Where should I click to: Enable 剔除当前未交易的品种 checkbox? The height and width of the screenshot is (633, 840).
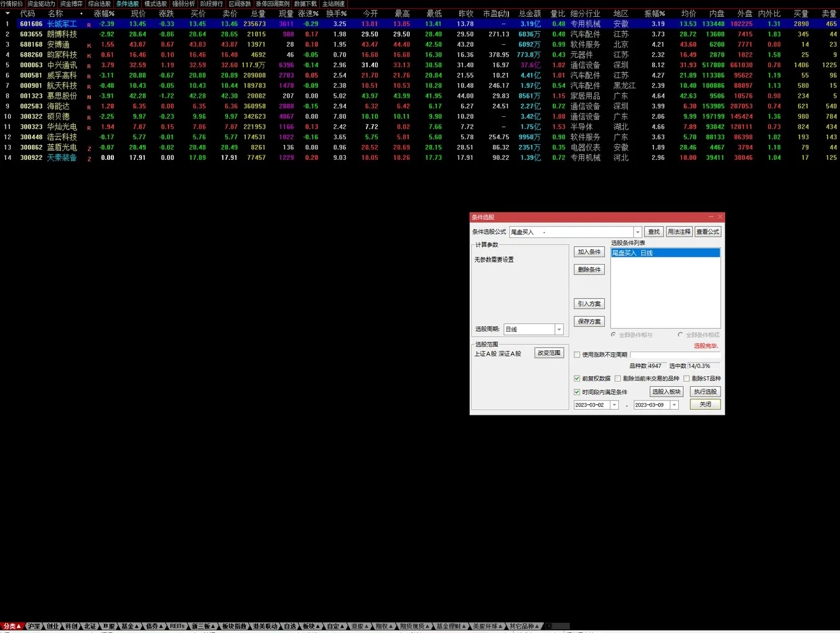(x=618, y=379)
